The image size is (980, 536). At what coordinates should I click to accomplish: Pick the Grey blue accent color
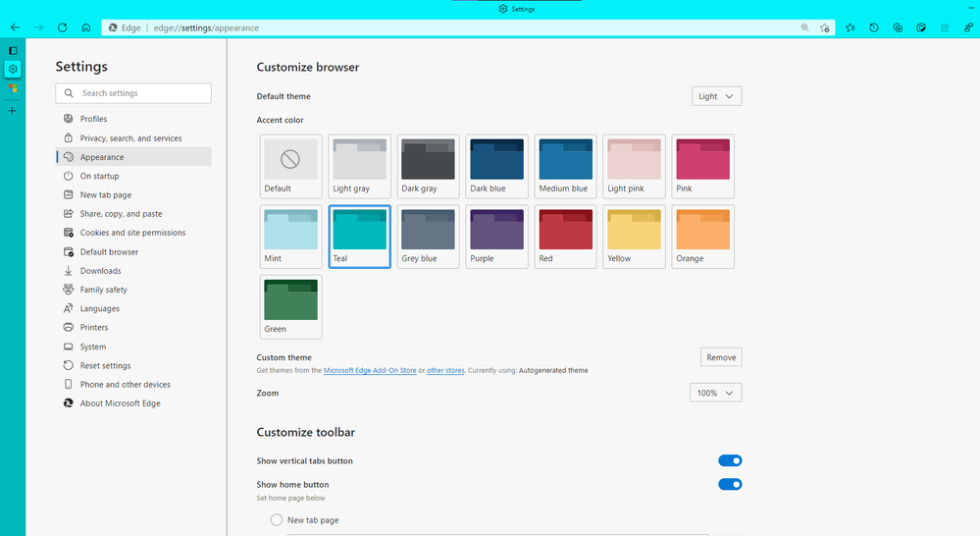(428, 237)
